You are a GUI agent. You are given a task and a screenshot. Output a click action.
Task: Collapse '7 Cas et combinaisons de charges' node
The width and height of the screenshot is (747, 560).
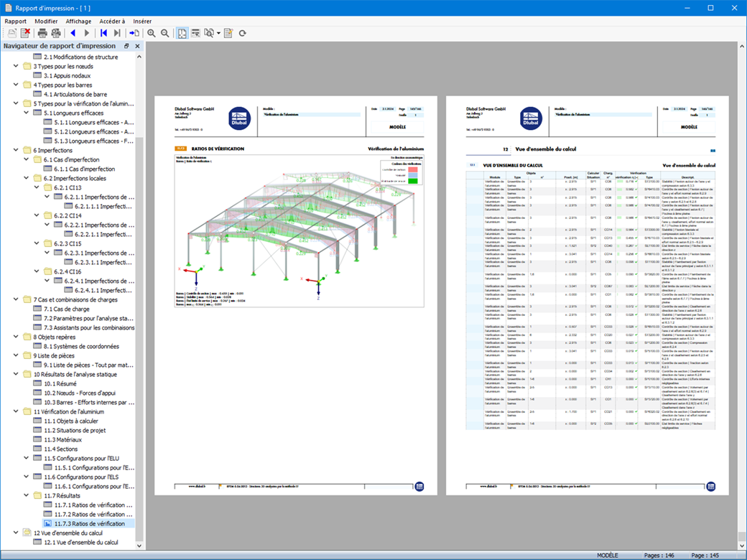[x=16, y=299]
